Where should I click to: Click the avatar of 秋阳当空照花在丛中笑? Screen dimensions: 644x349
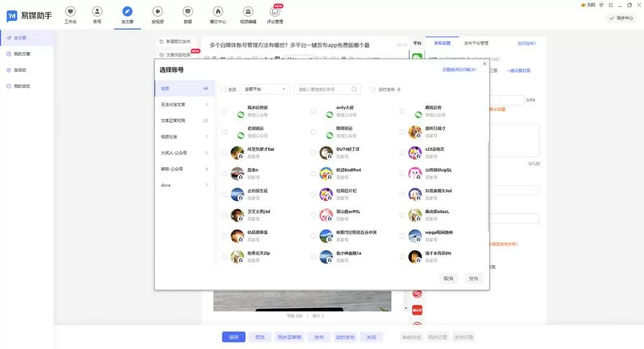click(x=326, y=236)
